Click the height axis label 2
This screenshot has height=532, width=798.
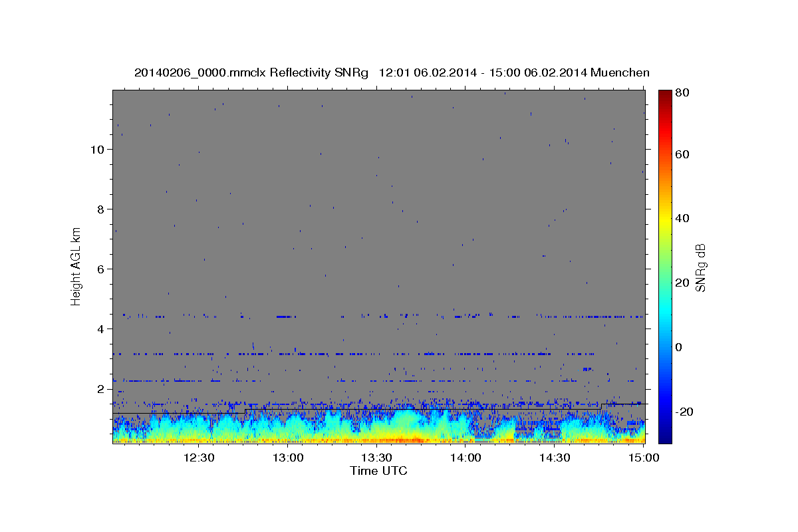(101, 389)
